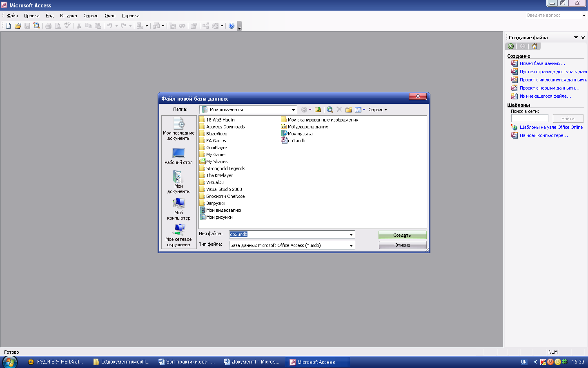Image resolution: width=588 pixels, height=368 pixels.
Task: Click the Views icon in dialog toolbar
Action: (x=358, y=110)
